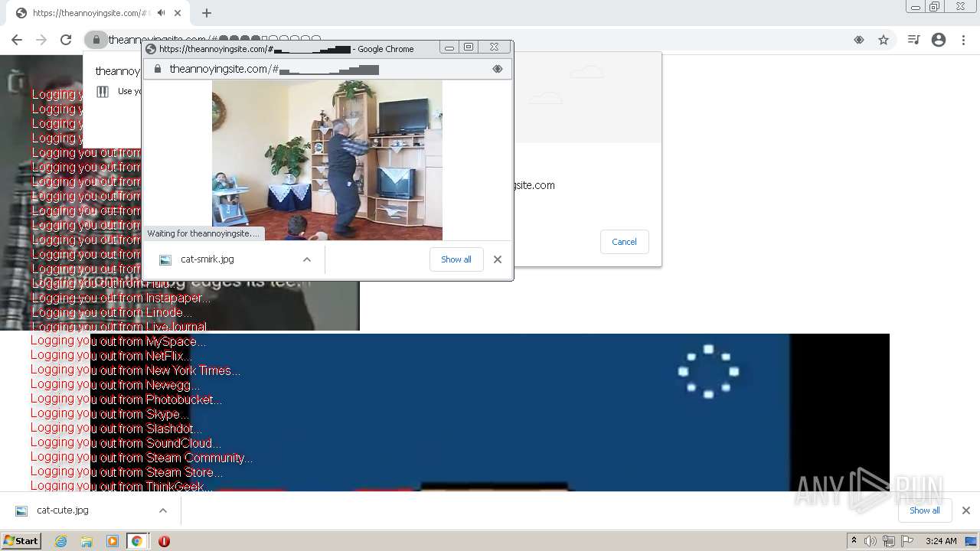Image resolution: width=980 pixels, height=551 pixels.
Task: Click the piano keys icon in the permission bubble
Action: 103,92
